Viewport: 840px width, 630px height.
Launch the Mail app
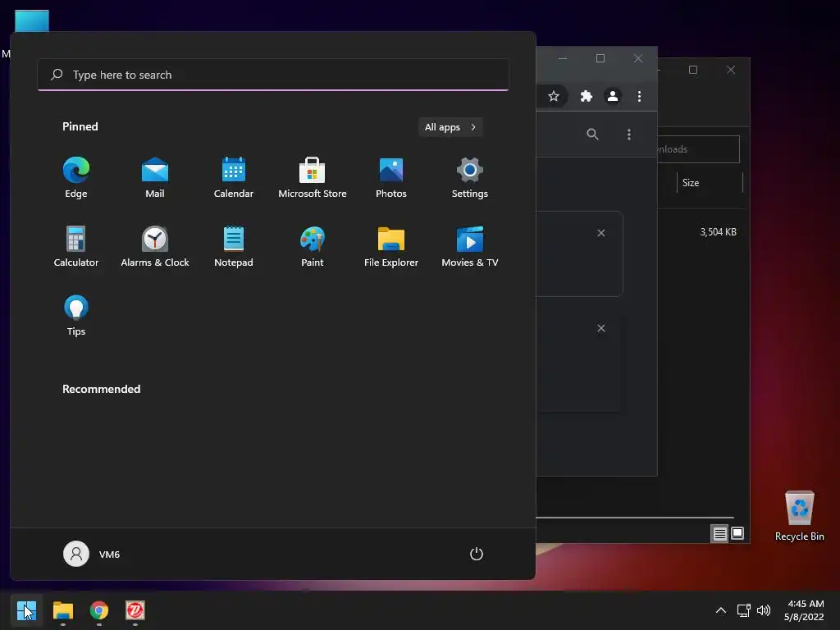[155, 178]
